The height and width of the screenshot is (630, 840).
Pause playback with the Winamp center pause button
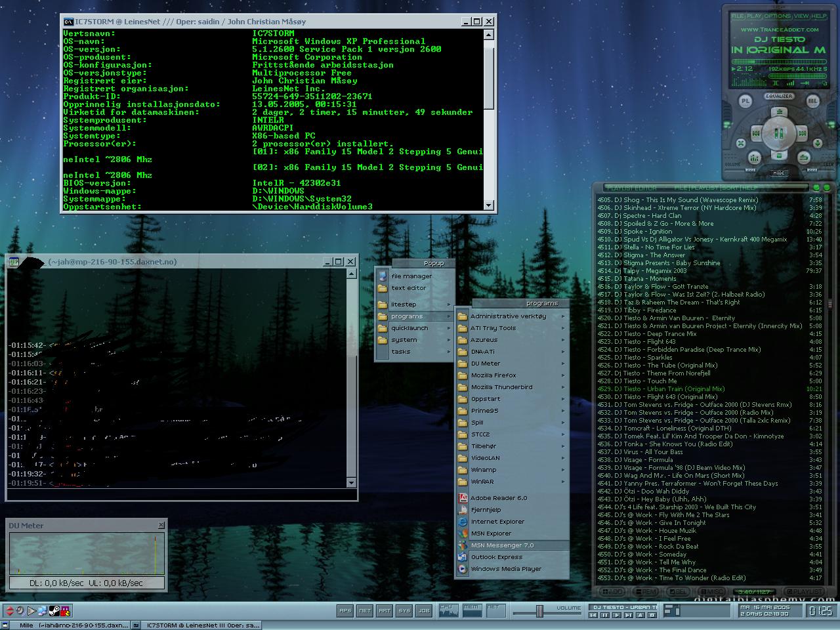coord(779,133)
